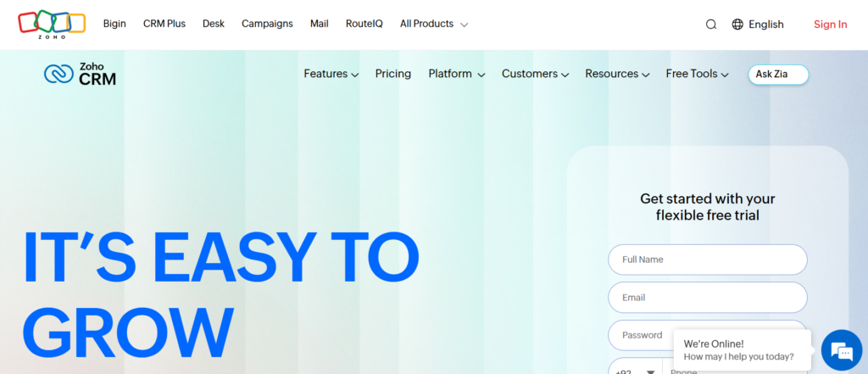
Task: Click the Sign In link
Action: [830, 25]
